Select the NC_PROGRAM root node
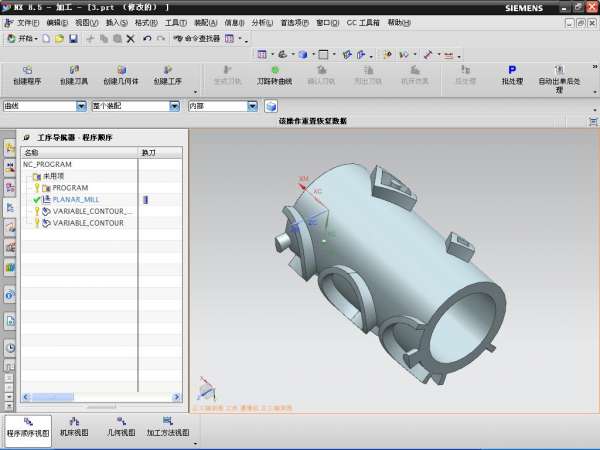600x450 pixels. tap(47, 164)
